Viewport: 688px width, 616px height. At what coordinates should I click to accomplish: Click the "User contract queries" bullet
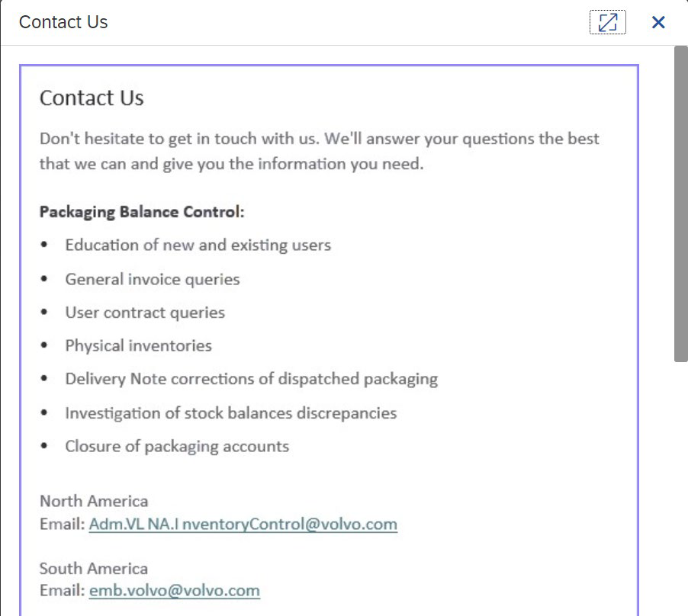click(x=145, y=313)
